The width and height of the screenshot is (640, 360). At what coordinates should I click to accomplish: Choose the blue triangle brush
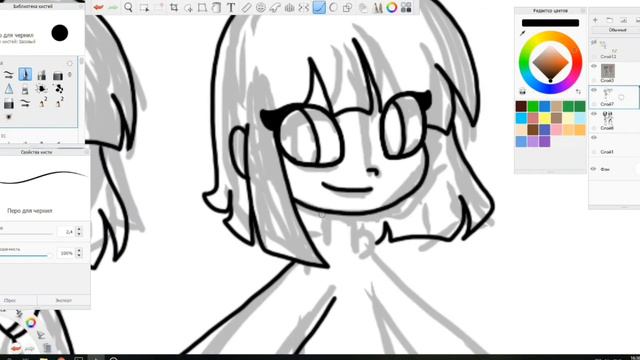pyautogui.click(x=9, y=89)
